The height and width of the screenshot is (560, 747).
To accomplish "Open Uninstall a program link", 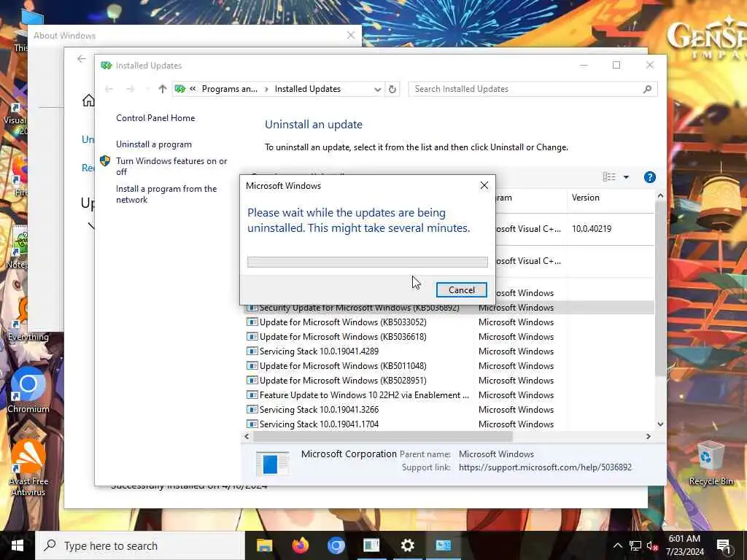I will click(154, 144).
